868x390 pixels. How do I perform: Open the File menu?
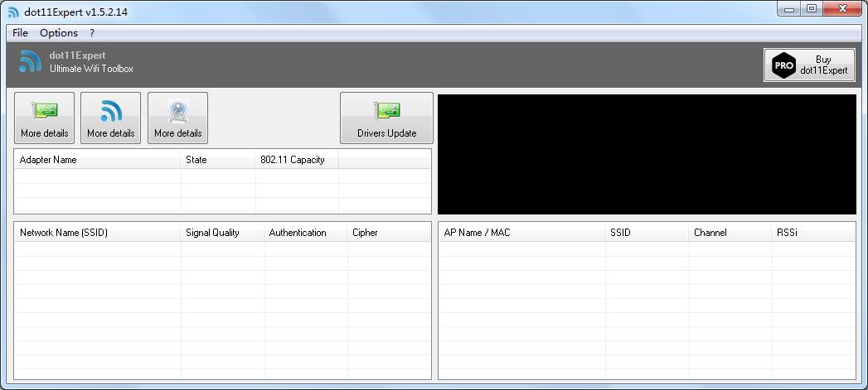pyautogui.click(x=20, y=32)
